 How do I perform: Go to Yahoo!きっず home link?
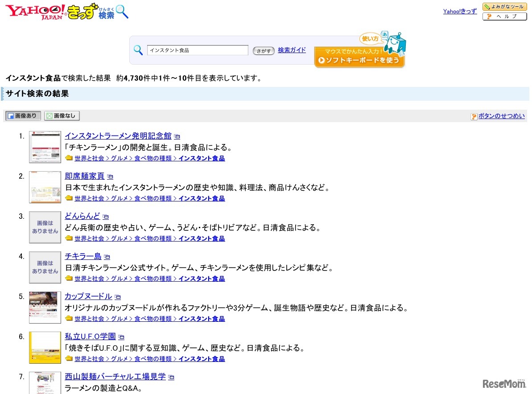coord(460,11)
